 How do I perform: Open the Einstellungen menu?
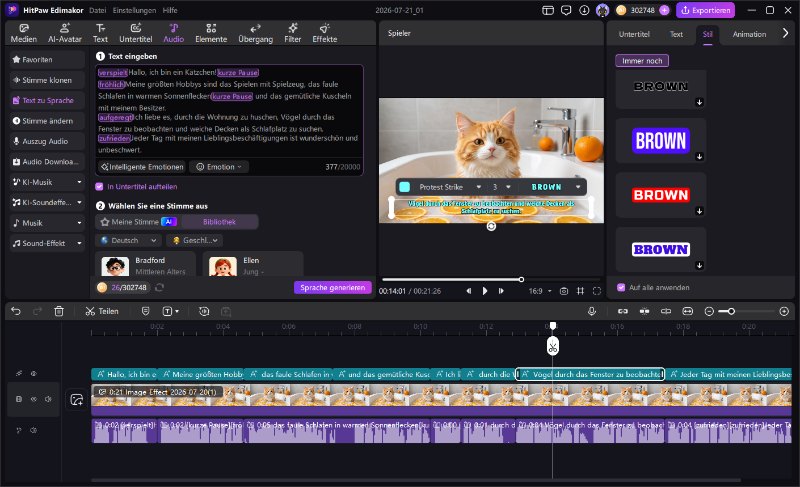(x=134, y=10)
